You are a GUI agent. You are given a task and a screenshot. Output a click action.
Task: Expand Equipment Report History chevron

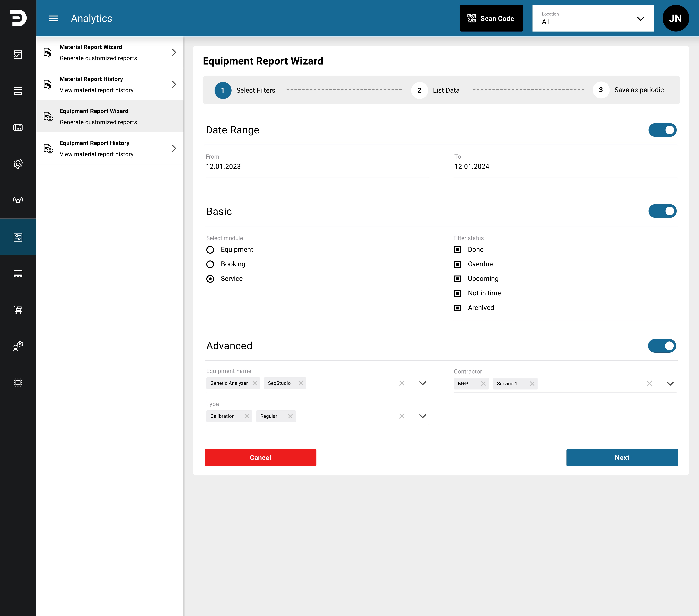[174, 148]
